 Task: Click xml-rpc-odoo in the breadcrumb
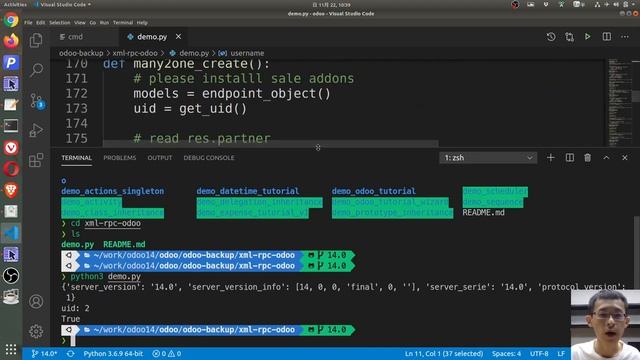point(135,53)
